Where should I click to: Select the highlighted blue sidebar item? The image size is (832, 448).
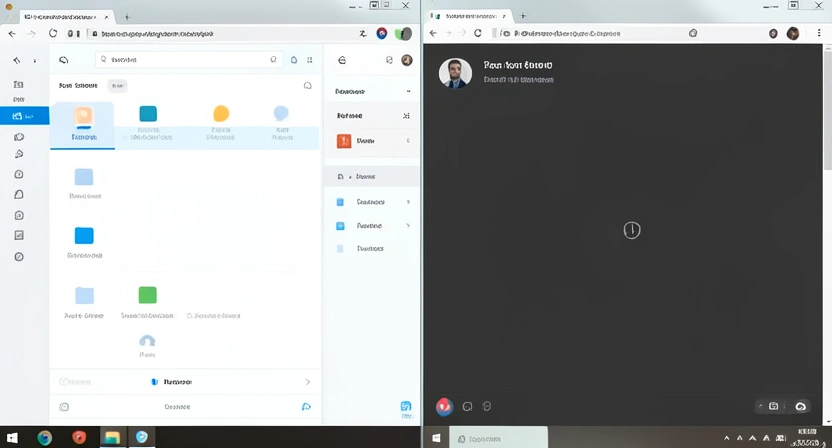pos(24,116)
